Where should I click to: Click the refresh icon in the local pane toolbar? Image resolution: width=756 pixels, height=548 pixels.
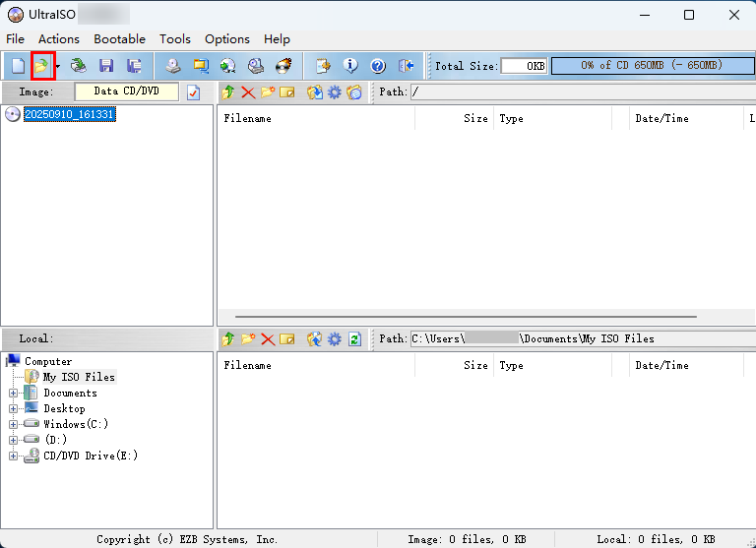[354, 338]
